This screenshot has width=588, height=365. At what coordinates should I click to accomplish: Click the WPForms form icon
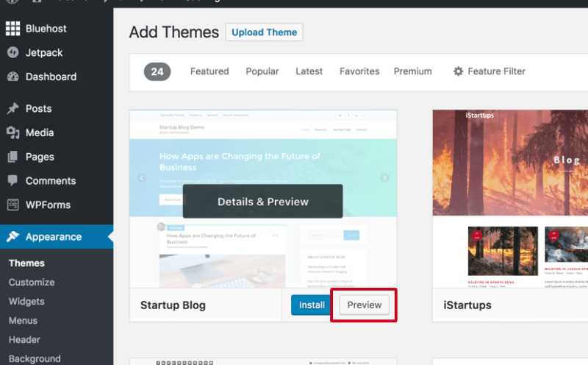[12, 205]
